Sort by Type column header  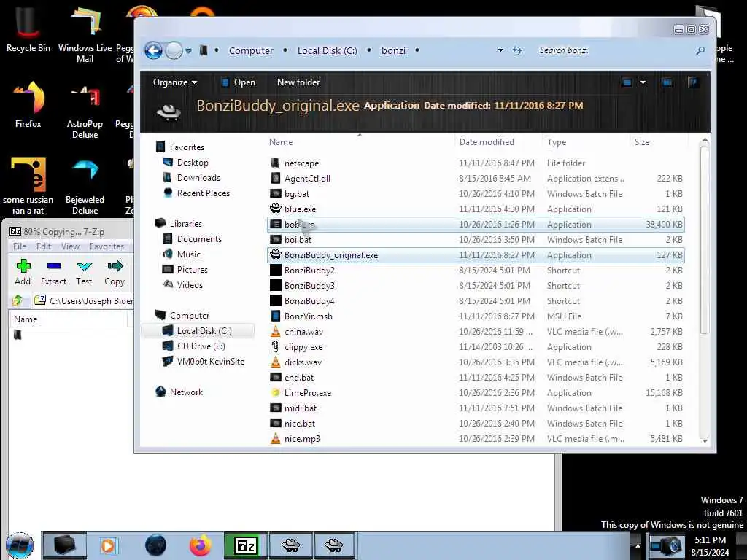pos(557,142)
